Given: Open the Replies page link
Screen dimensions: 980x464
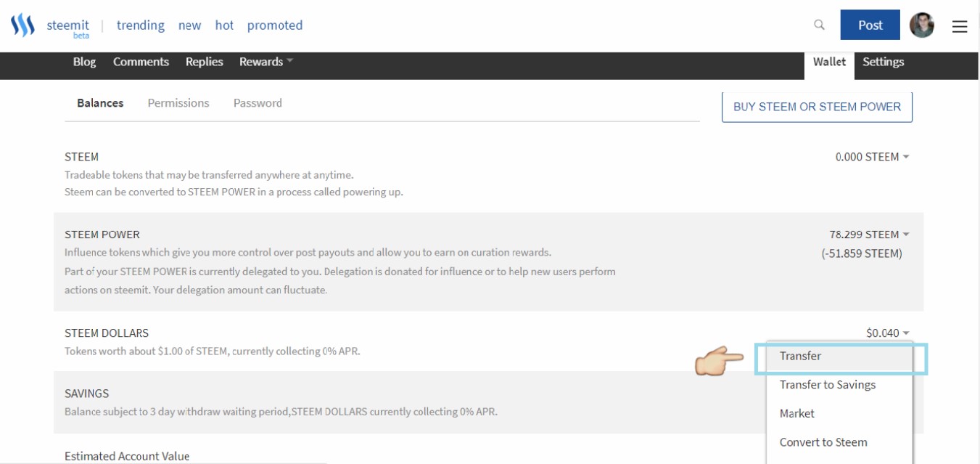Looking at the screenshot, I should pos(205,62).
